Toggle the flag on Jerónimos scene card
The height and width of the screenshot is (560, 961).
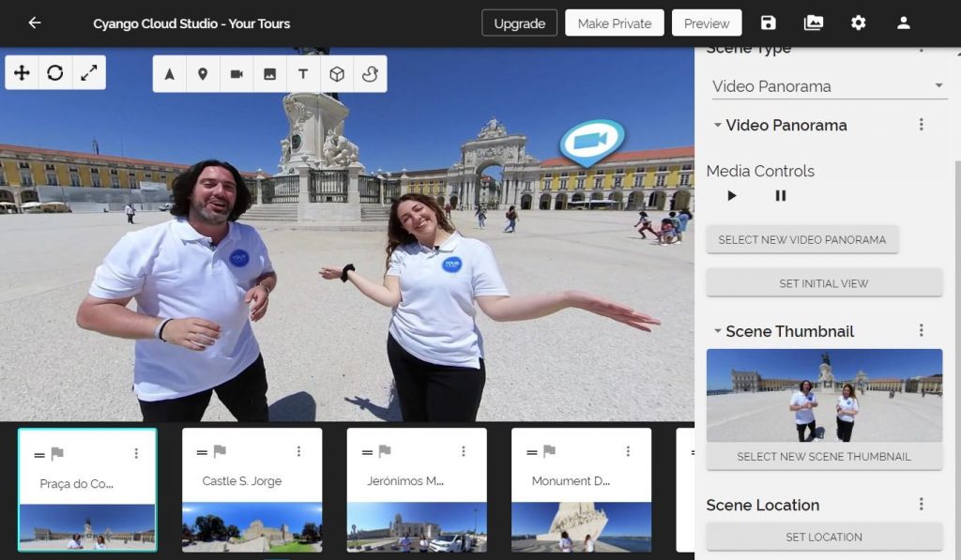384,452
